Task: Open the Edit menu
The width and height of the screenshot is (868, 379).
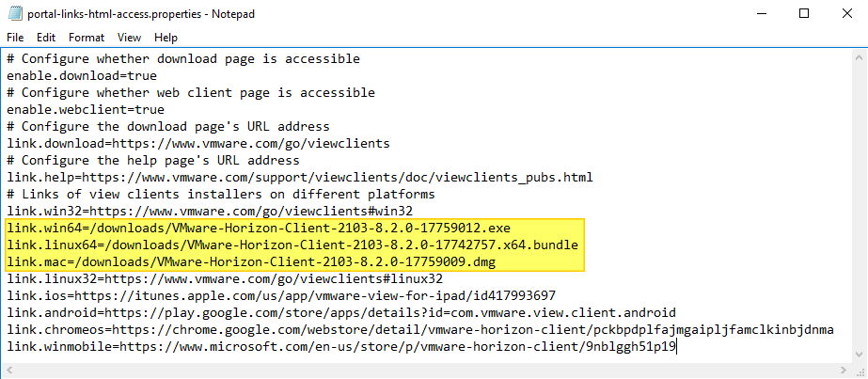Action: click(46, 38)
